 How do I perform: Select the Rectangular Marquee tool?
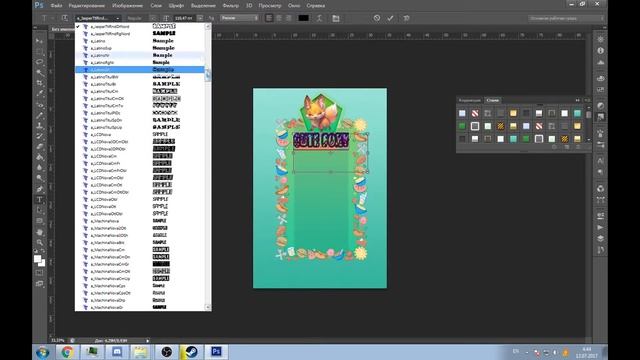40,51
